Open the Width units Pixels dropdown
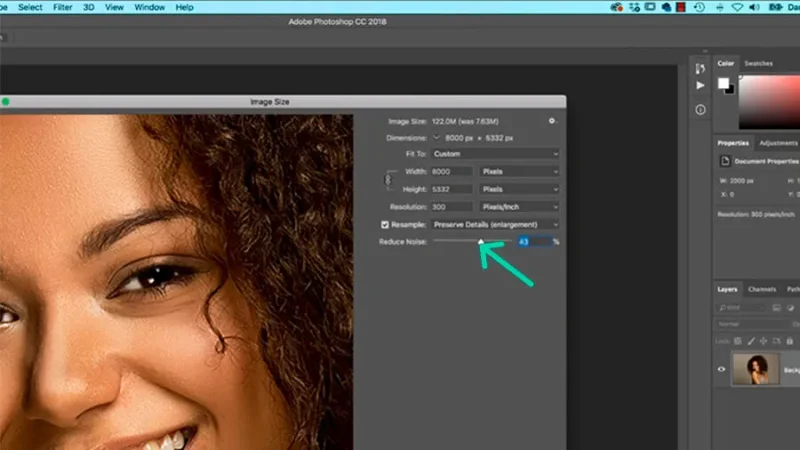This screenshot has width=800, height=450. pyautogui.click(x=519, y=171)
